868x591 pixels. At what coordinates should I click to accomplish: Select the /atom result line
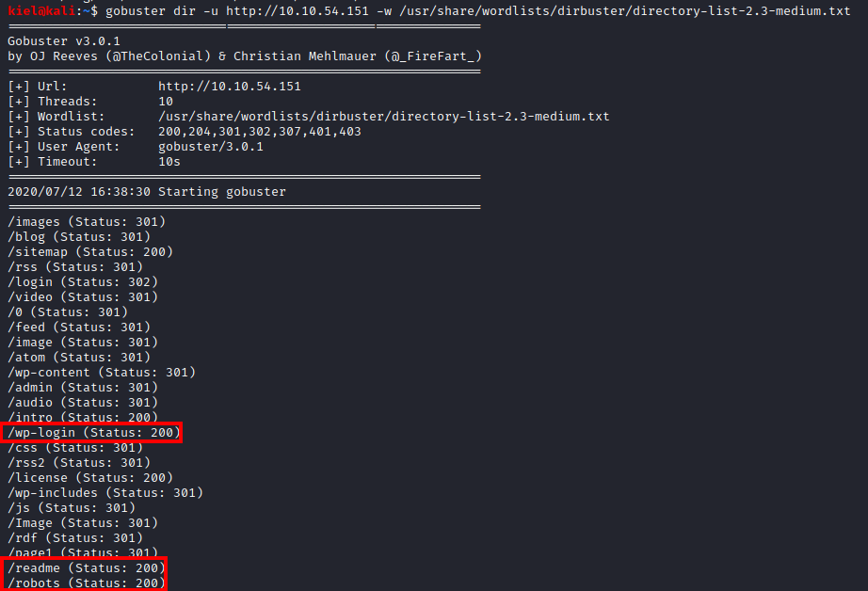pyautogui.click(x=79, y=358)
